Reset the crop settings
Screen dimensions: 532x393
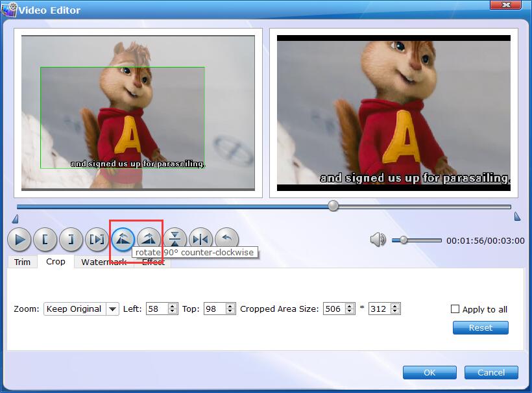pyautogui.click(x=481, y=327)
